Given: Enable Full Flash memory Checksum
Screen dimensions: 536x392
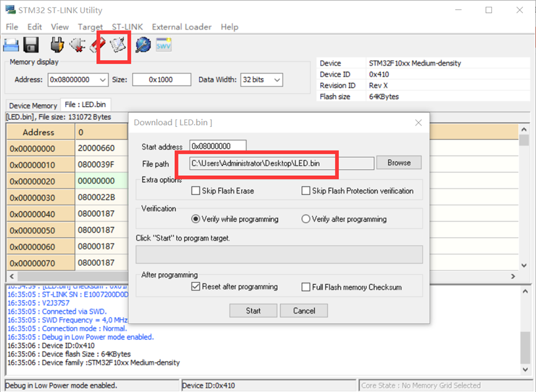Looking at the screenshot, I should [x=305, y=287].
